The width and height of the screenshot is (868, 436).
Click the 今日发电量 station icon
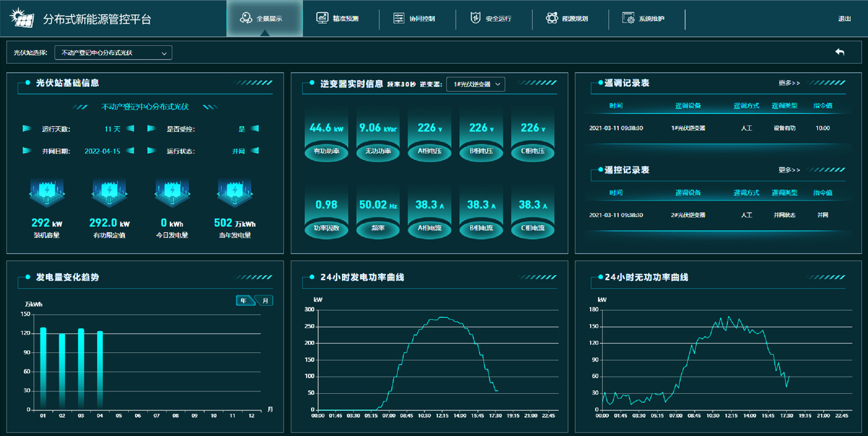tap(172, 193)
